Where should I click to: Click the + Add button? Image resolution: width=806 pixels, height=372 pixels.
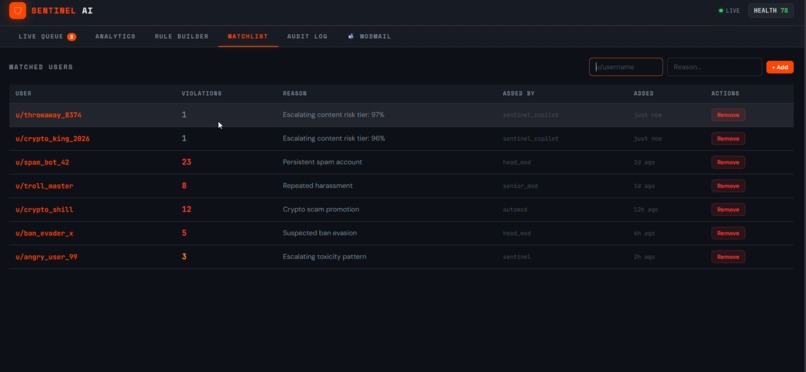780,67
